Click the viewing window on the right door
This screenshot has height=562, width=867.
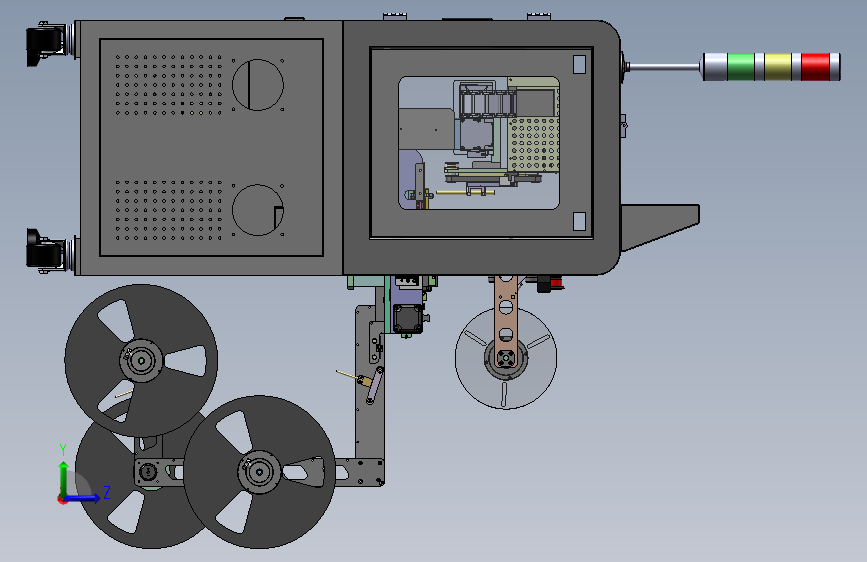click(479, 143)
